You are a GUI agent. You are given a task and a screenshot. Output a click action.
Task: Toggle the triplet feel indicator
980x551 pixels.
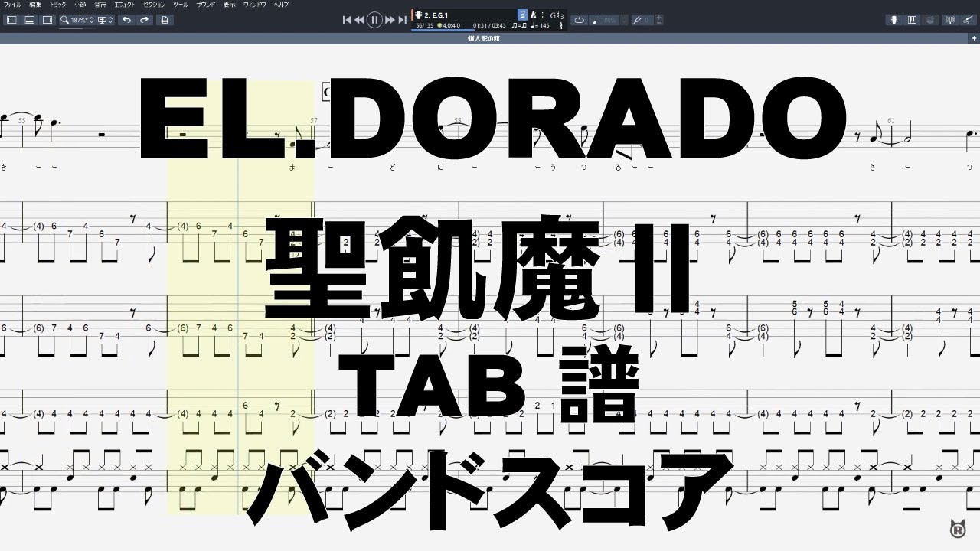coord(518,25)
